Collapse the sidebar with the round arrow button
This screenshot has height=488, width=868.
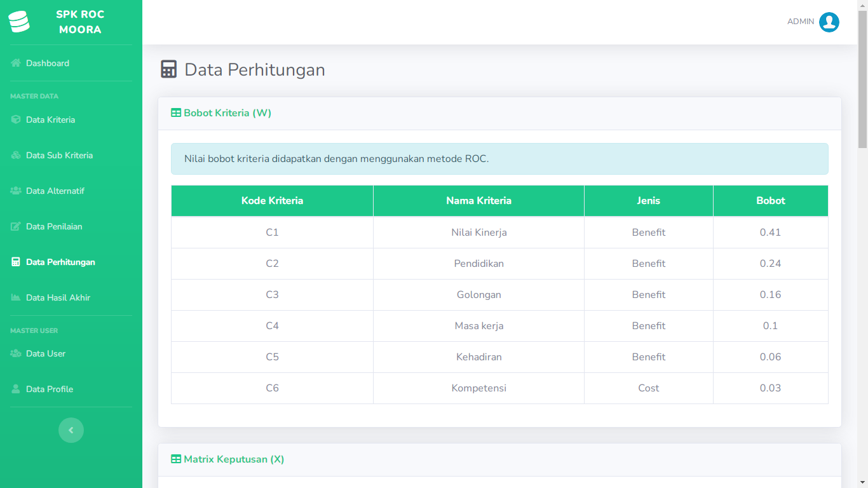click(71, 430)
